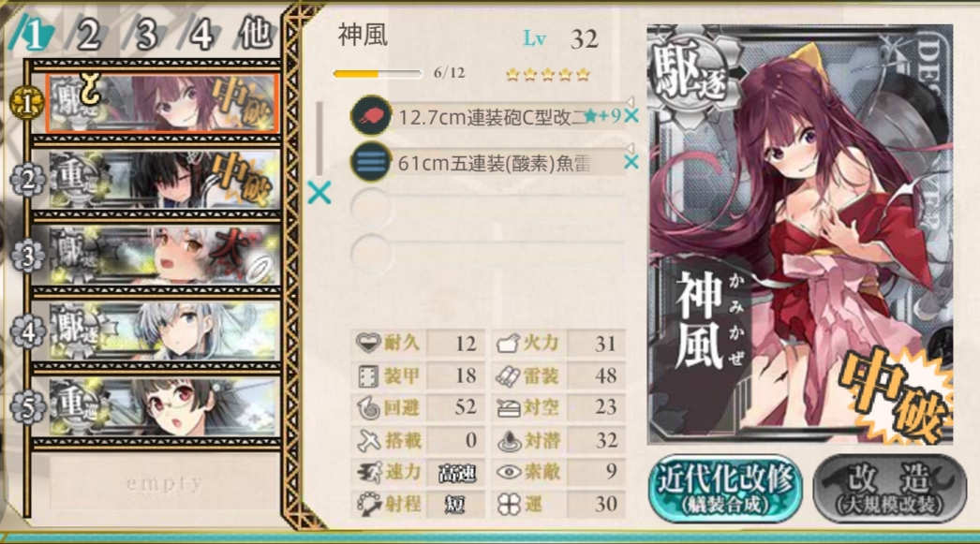Image resolution: width=980 pixels, height=544 pixels.
Task: Select the heavily damaged destroyer in slot 3
Action: (162, 256)
